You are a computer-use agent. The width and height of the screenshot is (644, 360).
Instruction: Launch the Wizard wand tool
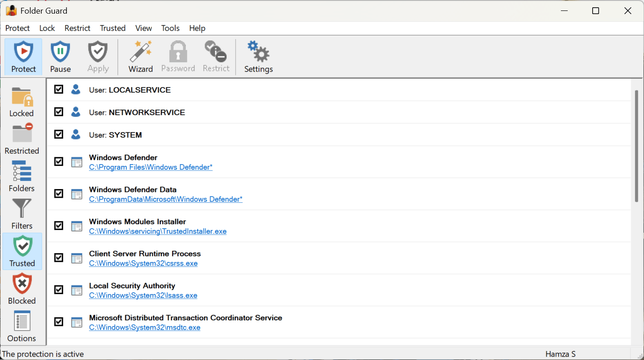click(x=141, y=57)
